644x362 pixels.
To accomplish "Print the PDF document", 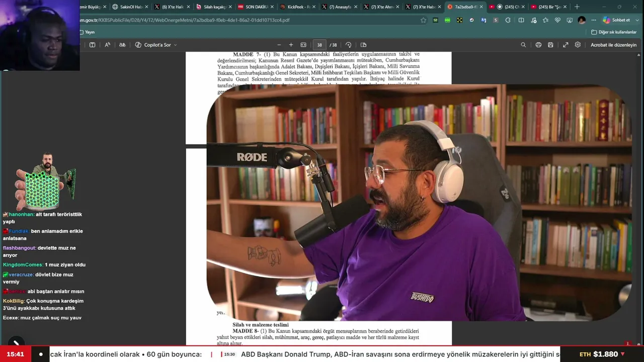I will [x=538, y=45].
